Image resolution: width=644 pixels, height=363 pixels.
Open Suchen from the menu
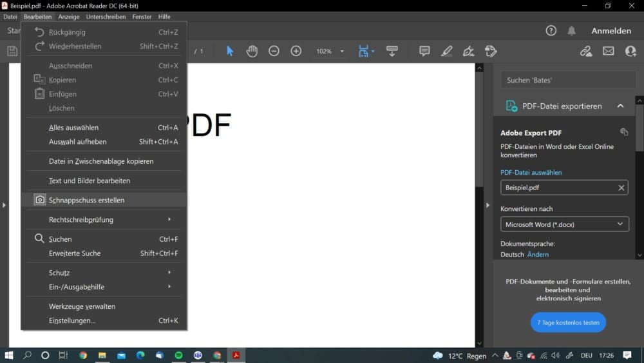pyautogui.click(x=104, y=239)
